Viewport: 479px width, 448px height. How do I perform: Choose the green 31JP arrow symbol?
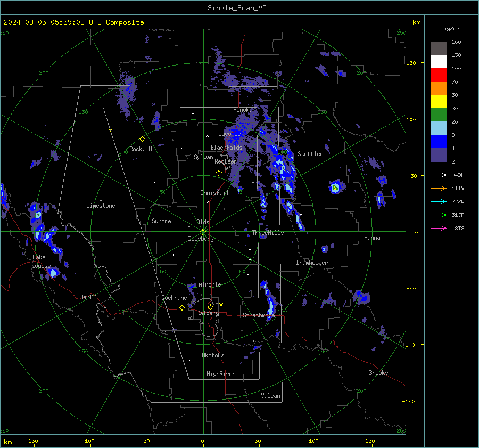click(439, 215)
